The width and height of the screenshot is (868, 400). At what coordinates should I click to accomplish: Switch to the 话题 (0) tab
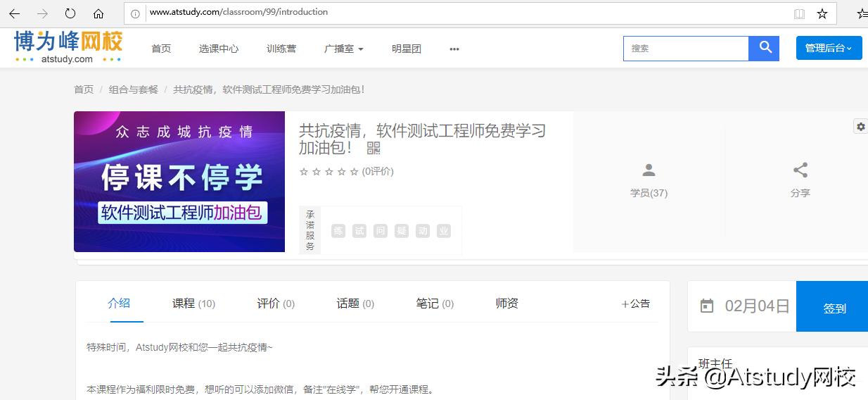(x=355, y=304)
